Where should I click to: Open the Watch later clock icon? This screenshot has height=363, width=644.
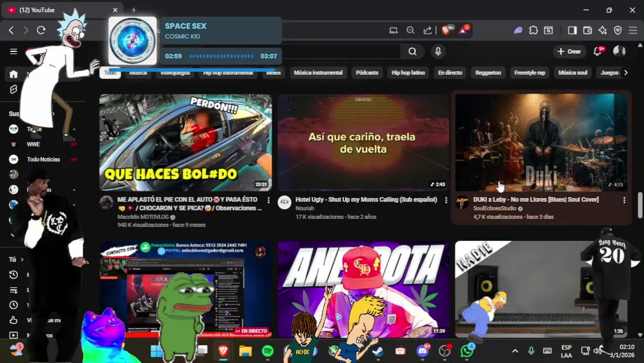coord(14,305)
